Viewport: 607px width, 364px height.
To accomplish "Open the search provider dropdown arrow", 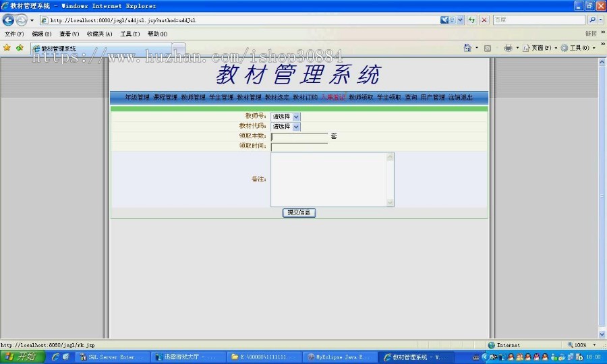I will point(601,20).
